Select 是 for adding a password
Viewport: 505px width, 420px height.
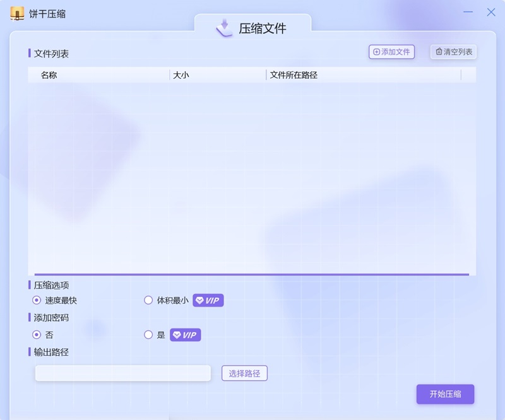[148, 335]
